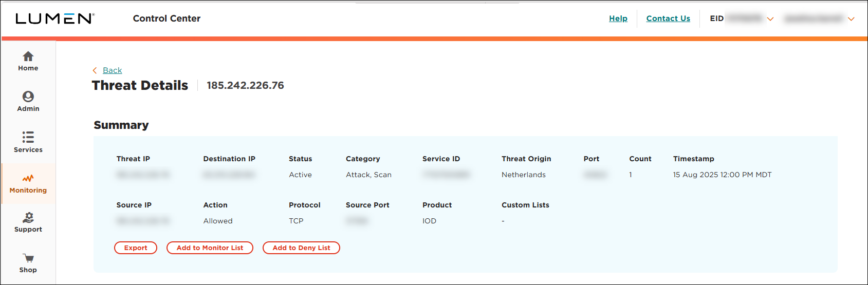Viewport: 868px width, 285px height.
Task: Click the Threat IP column label
Action: 133,159
